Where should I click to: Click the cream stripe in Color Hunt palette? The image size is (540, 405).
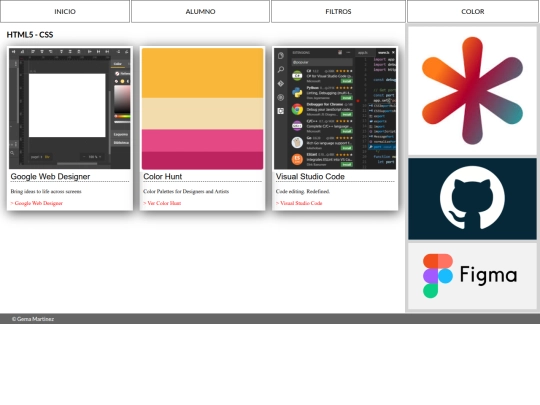[x=202, y=114]
